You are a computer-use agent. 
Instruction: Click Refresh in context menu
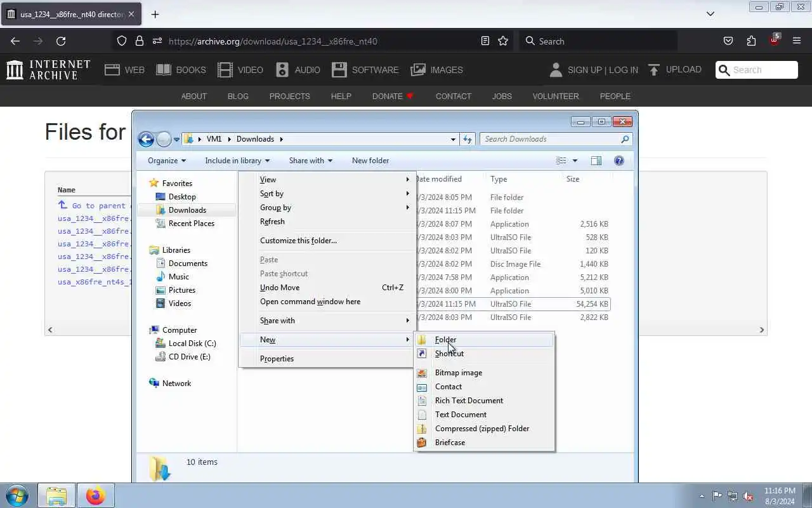click(327, 222)
